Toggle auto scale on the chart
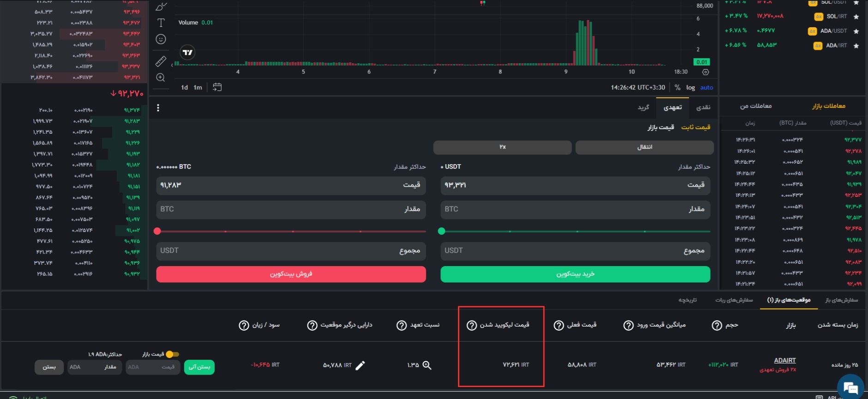This screenshot has height=399, width=868. (706, 87)
